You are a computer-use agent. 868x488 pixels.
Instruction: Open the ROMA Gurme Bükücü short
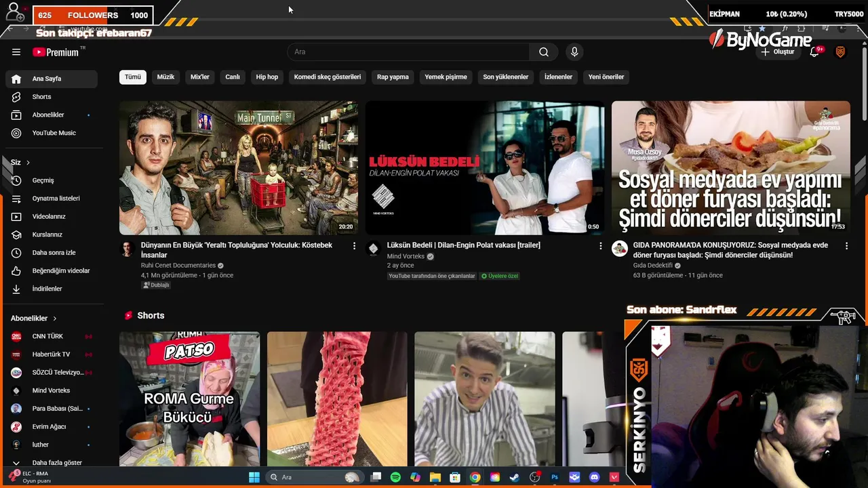[x=189, y=399]
